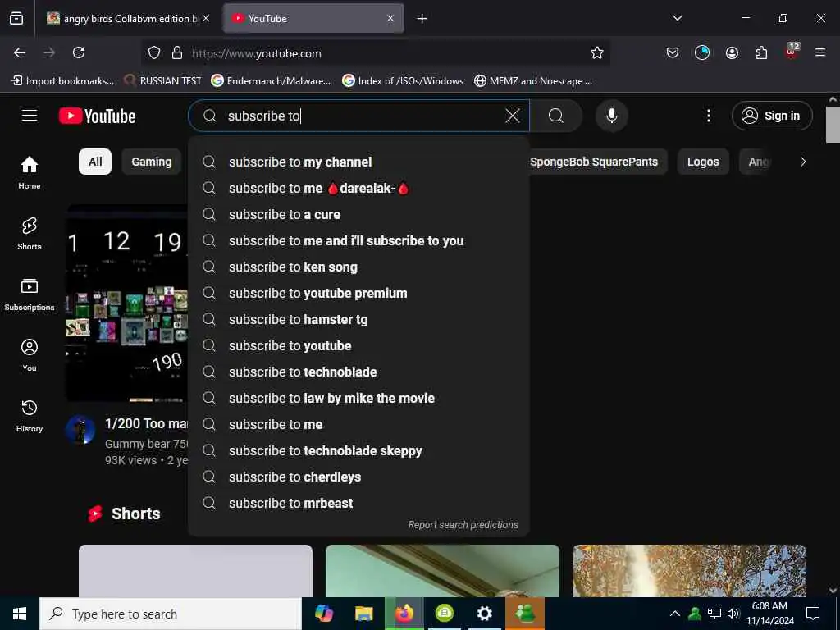This screenshot has height=630, width=840.
Task: Open Subscriptions in the sidebar
Action: click(x=30, y=294)
